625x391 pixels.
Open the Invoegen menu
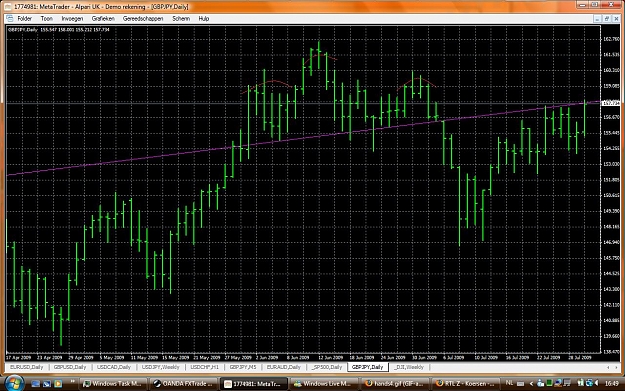(x=72, y=18)
